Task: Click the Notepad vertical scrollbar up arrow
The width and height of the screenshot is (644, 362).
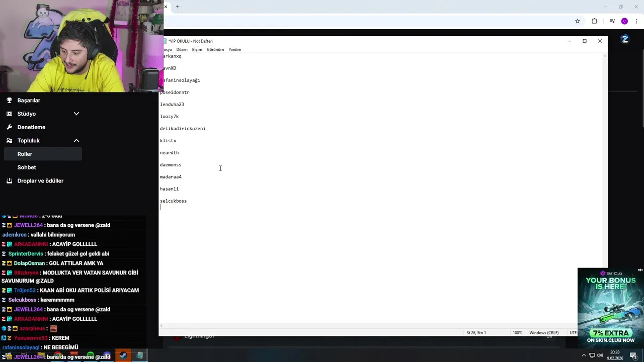Action: click(605, 56)
